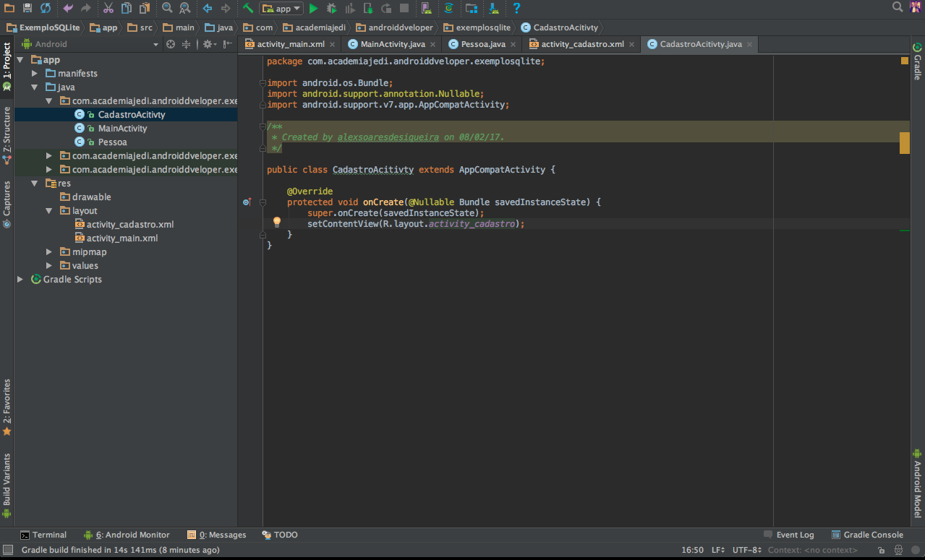Open the app run configuration dropdown

click(281, 9)
